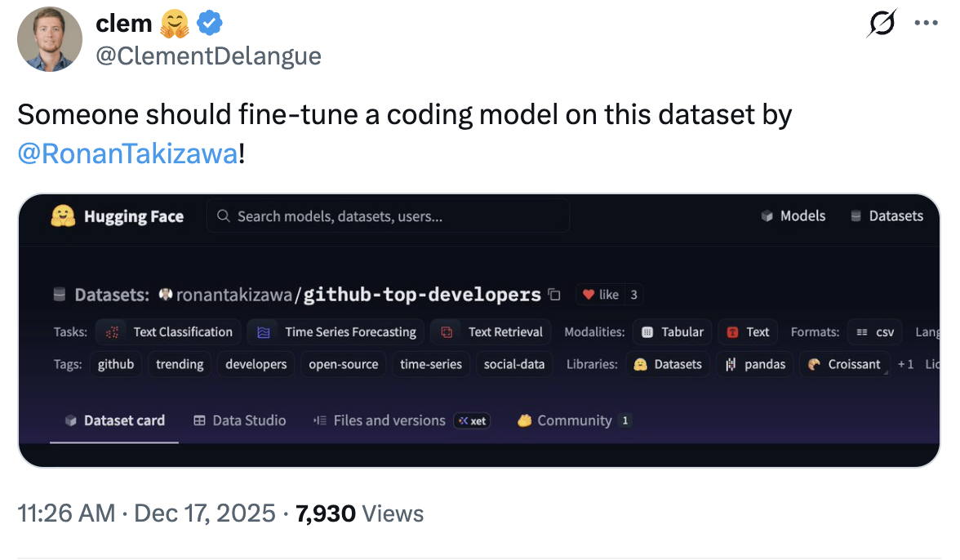The width and height of the screenshot is (960, 560).
Task: Expand the +1 more libraries indicator
Action: point(905,364)
